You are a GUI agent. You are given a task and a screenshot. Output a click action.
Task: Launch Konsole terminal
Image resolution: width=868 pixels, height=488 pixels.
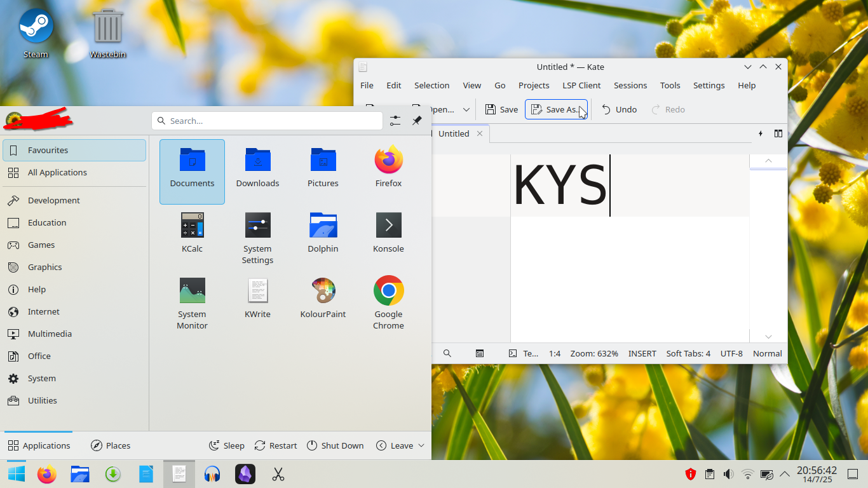point(388,237)
